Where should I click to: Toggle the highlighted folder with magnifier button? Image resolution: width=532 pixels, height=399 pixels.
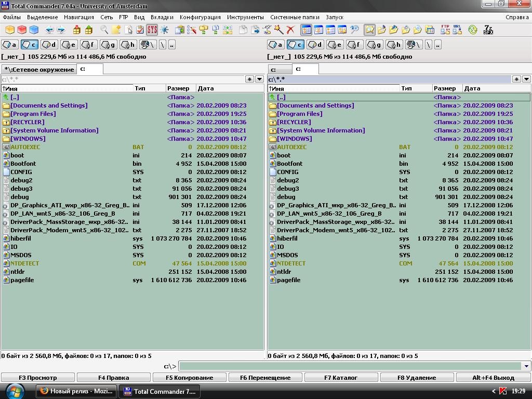point(369,30)
